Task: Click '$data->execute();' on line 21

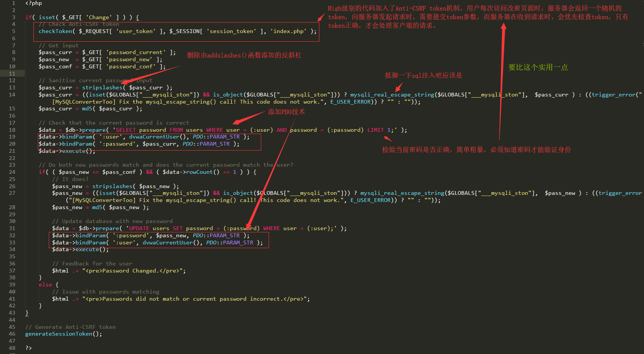Action: 67,151
